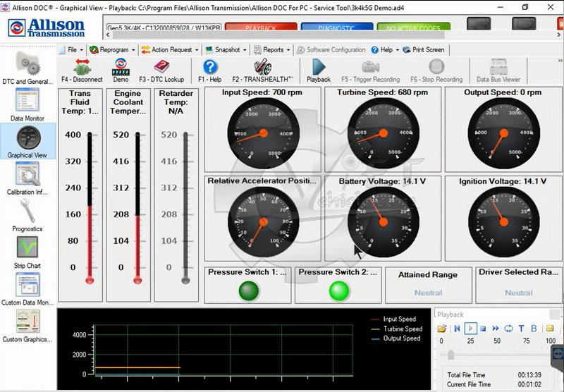Click the Playback toolbar button
This screenshot has height=392, width=564.
click(319, 71)
